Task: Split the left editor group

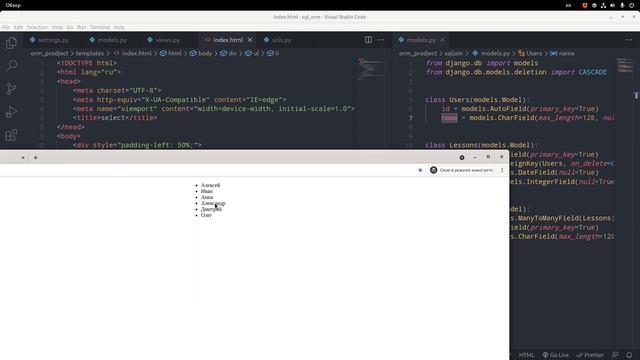Action: (368, 40)
